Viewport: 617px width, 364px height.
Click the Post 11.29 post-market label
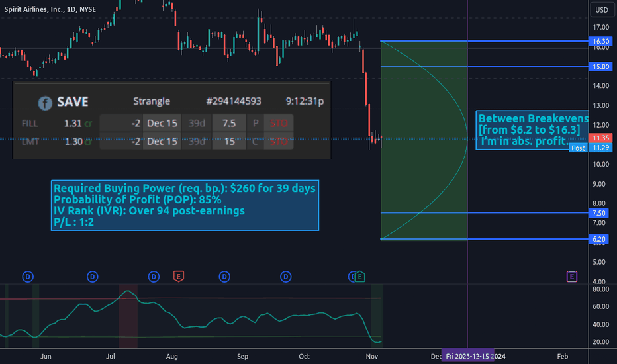[591, 148]
